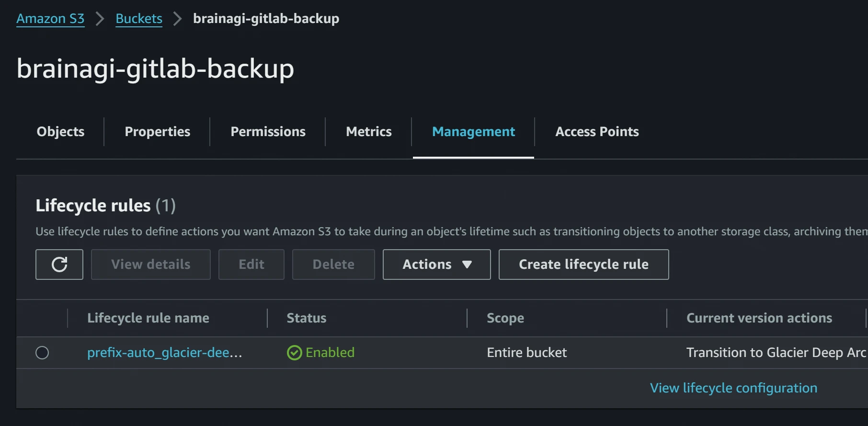Image resolution: width=868 pixels, height=426 pixels.
Task: Switch to the Objects tab
Action: tap(60, 132)
